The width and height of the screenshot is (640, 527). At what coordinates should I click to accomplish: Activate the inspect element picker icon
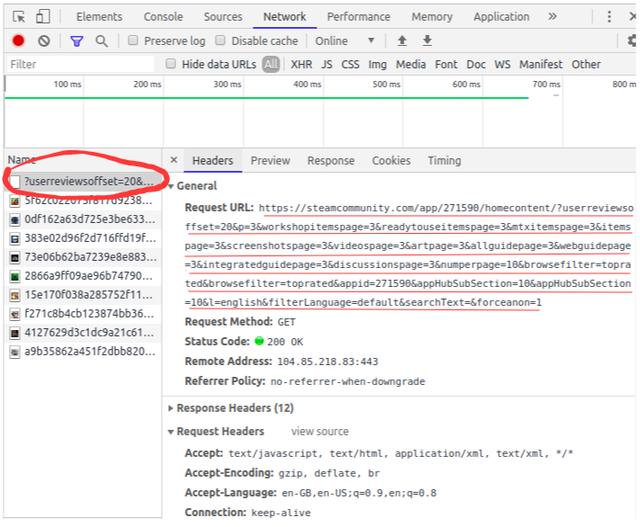[x=19, y=17]
